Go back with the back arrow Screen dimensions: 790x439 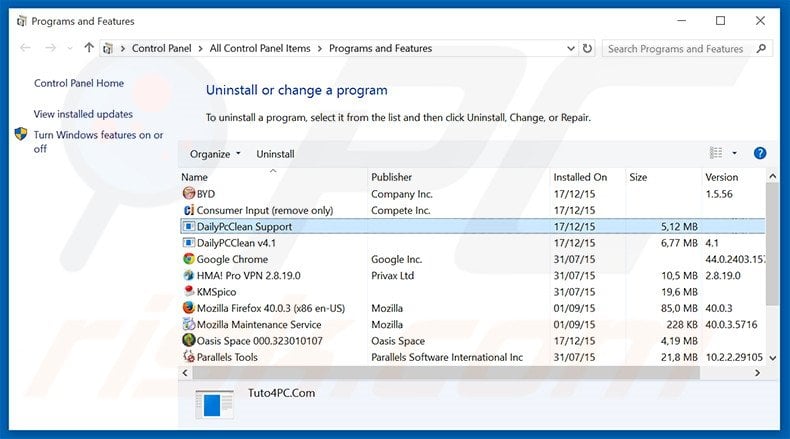coord(25,48)
